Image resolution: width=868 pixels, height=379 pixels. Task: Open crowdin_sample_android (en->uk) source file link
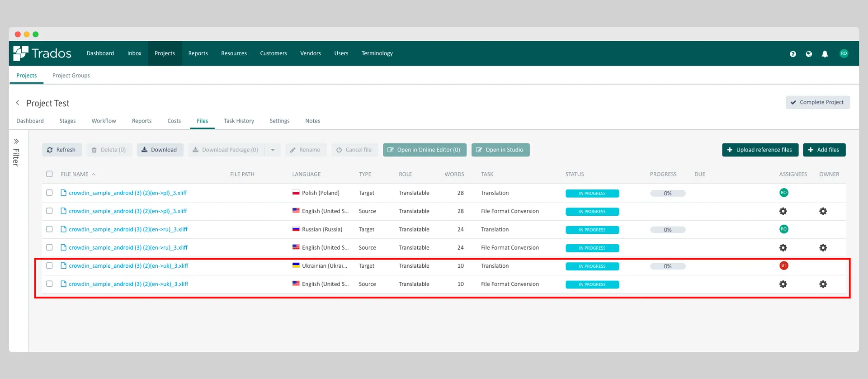pos(128,284)
